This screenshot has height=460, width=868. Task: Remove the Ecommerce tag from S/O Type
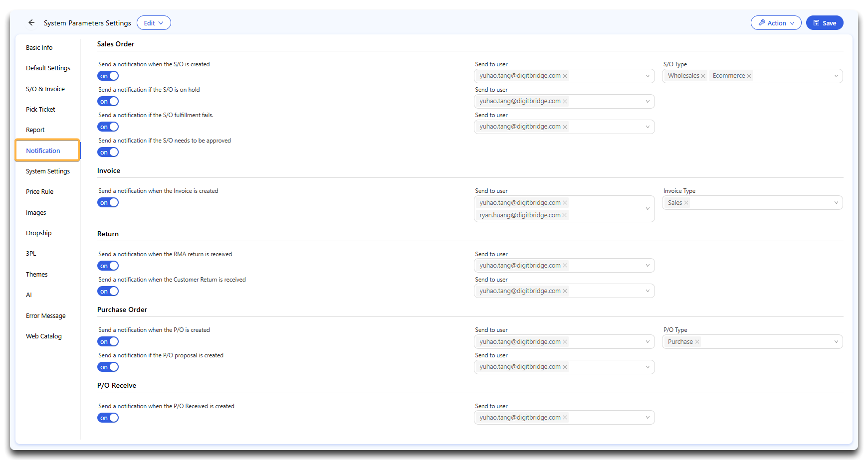pyautogui.click(x=749, y=76)
